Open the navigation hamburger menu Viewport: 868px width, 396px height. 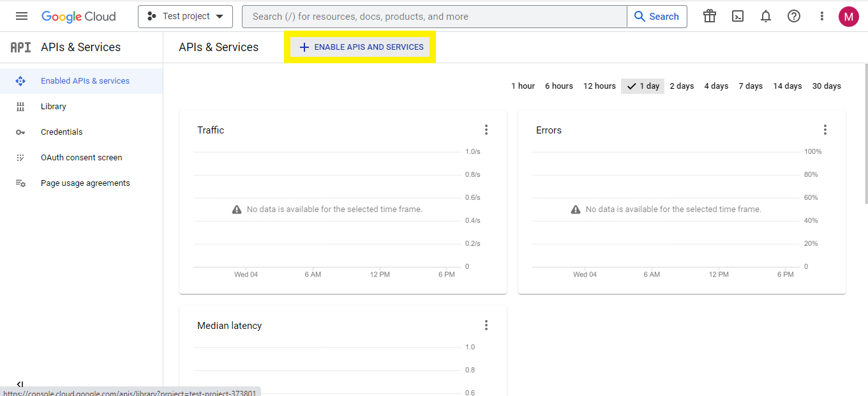(x=21, y=16)
